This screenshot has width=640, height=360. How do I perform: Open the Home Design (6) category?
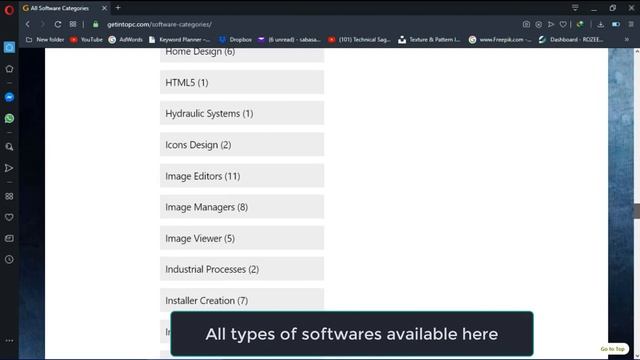pyautogui.click(x=242, y=55)
